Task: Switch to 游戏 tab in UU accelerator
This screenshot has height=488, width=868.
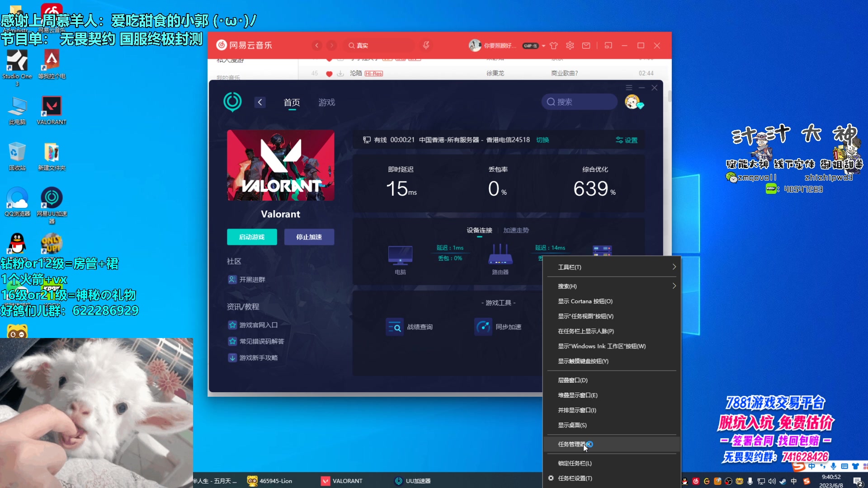Action: coord(326,103)
